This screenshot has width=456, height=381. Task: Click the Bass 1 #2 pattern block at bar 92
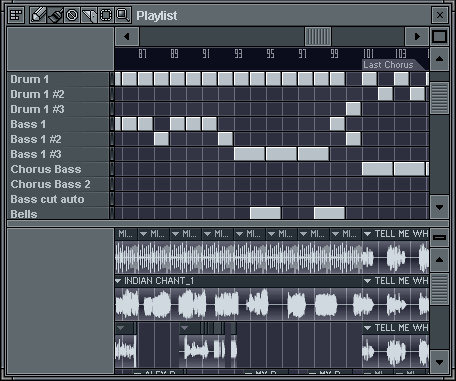[x=225, y=139]
